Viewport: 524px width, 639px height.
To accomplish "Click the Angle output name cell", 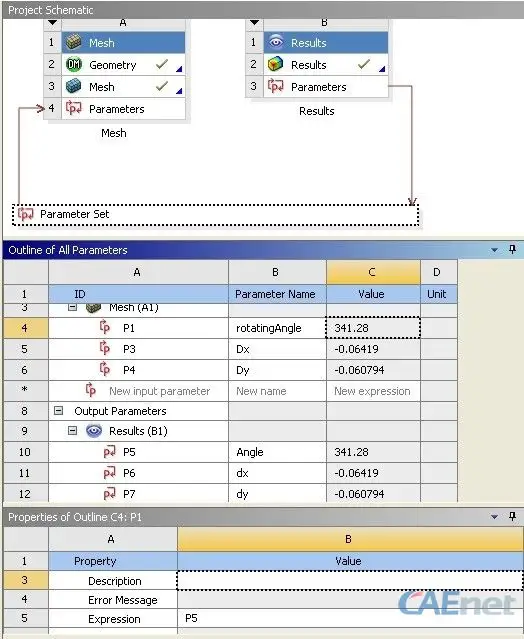I will pos(277,452).
